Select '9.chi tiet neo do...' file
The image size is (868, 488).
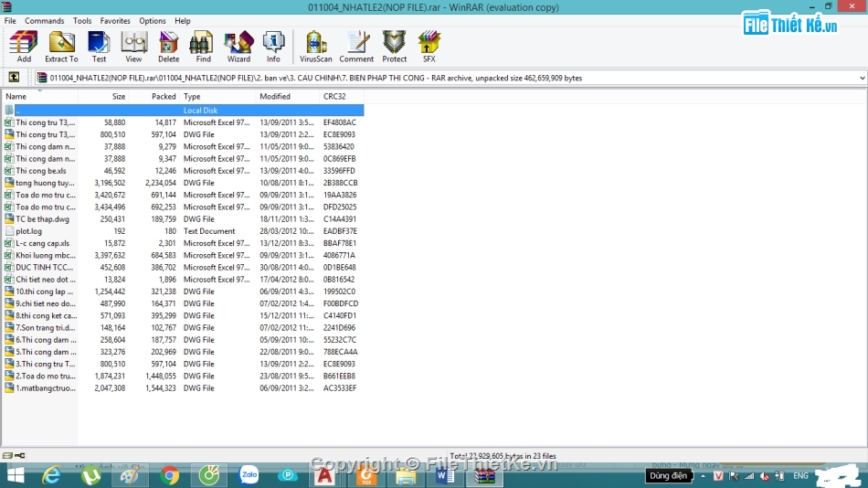click(46, 303)
